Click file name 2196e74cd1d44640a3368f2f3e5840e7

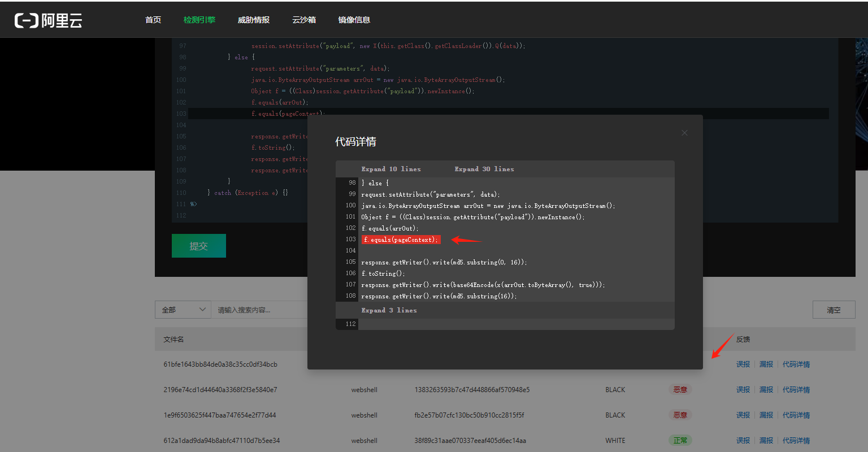[220, 390]
